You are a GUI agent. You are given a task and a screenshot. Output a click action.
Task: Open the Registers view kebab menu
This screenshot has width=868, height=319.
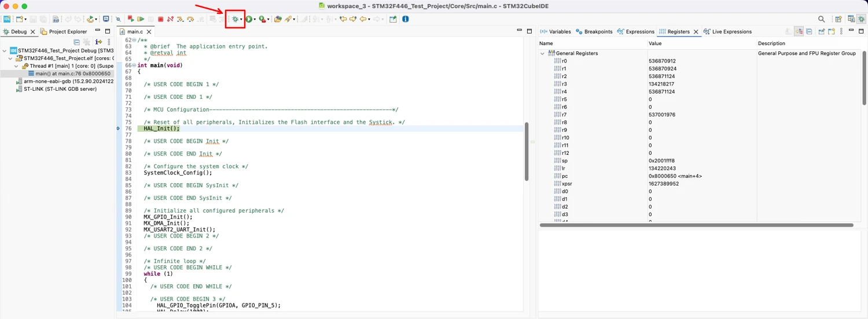841,31
